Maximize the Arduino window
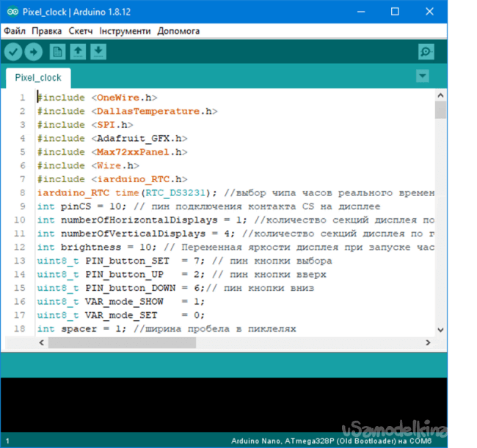This screenshot has width=477, height=448. pyautogui.click(x=395, y=12)
